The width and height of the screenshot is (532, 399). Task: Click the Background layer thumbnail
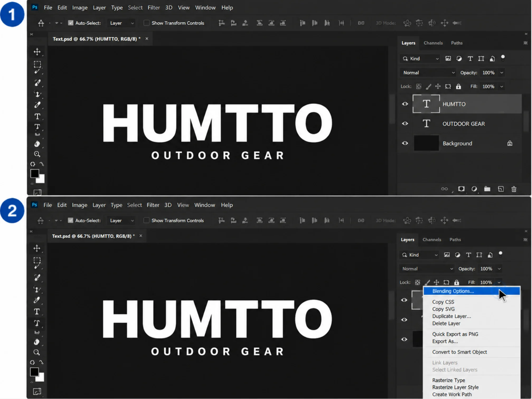(426, 143)
